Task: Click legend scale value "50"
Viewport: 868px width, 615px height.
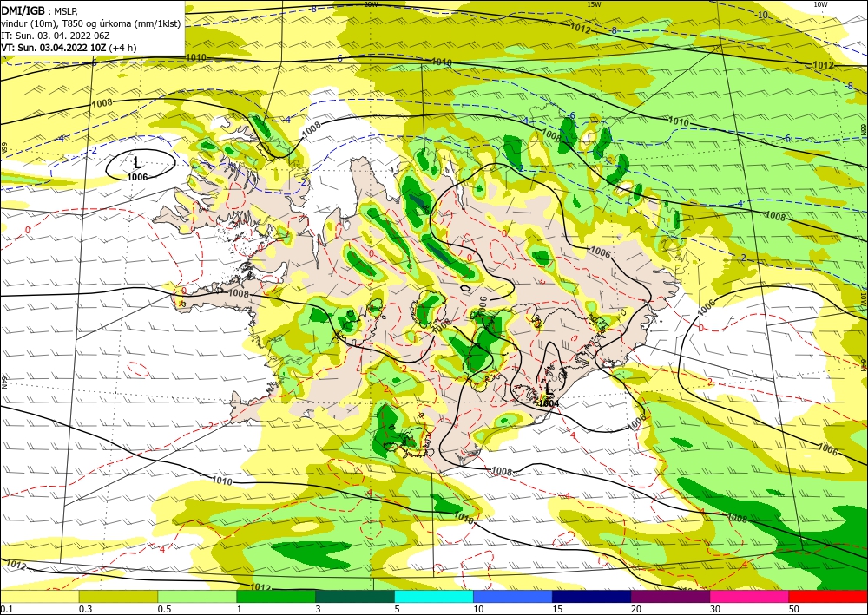Action: tap(794, 609)
